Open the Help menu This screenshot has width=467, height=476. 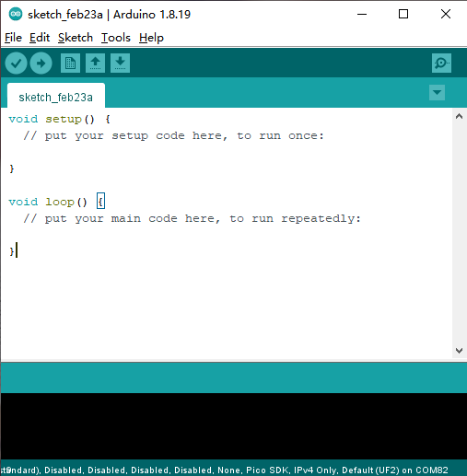(151, 38)
